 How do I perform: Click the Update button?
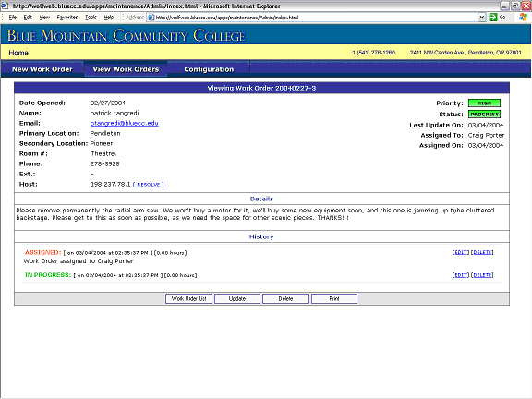[x=237, y=299]
